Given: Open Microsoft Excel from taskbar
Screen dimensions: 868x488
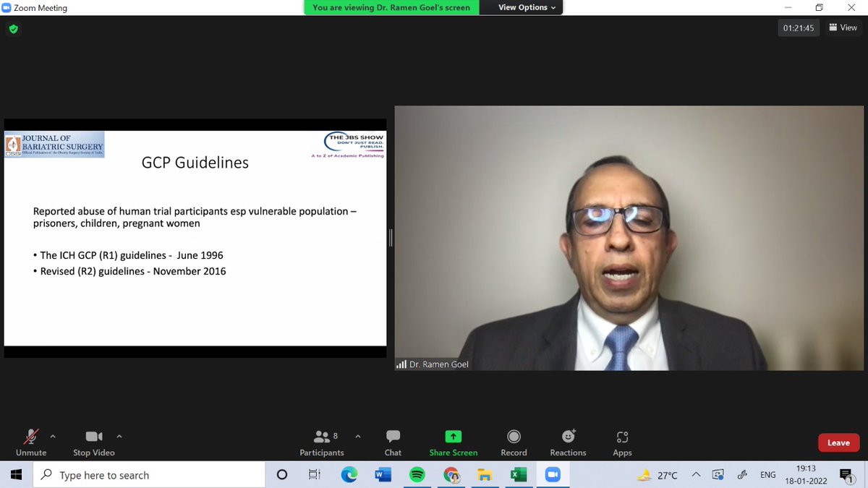Looking at the screenshot, I should click(519, 475).
